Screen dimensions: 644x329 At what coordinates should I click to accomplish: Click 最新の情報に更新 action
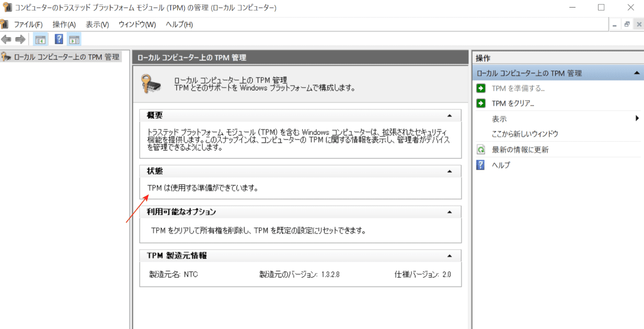click(520, 150)
